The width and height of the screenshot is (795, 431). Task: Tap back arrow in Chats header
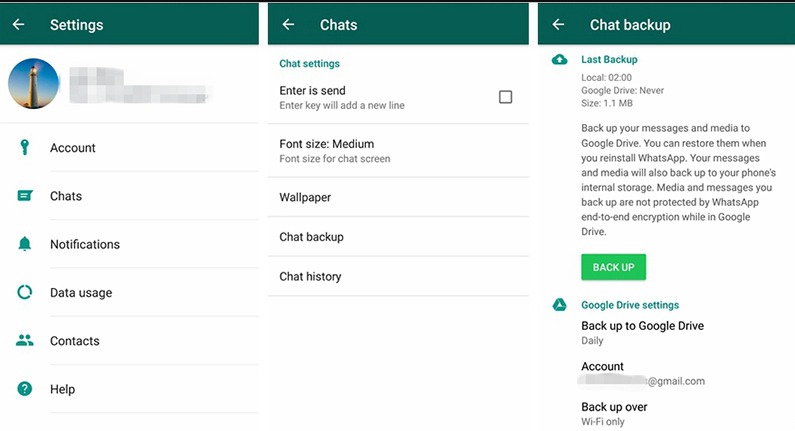(288, 24)
